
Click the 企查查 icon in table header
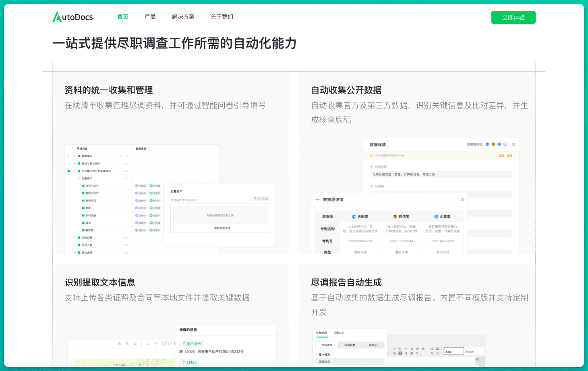[436, 217]
